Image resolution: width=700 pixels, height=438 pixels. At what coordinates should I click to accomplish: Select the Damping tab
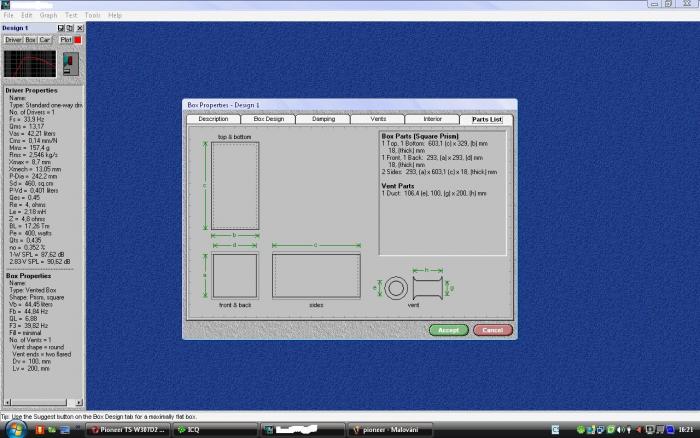pos(323,119)
